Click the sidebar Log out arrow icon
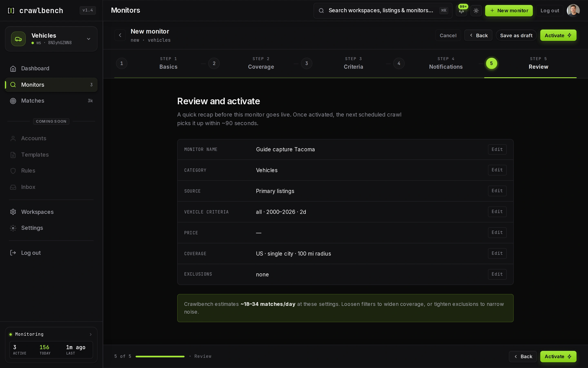The image size is (588, 368). pos(13,253)
